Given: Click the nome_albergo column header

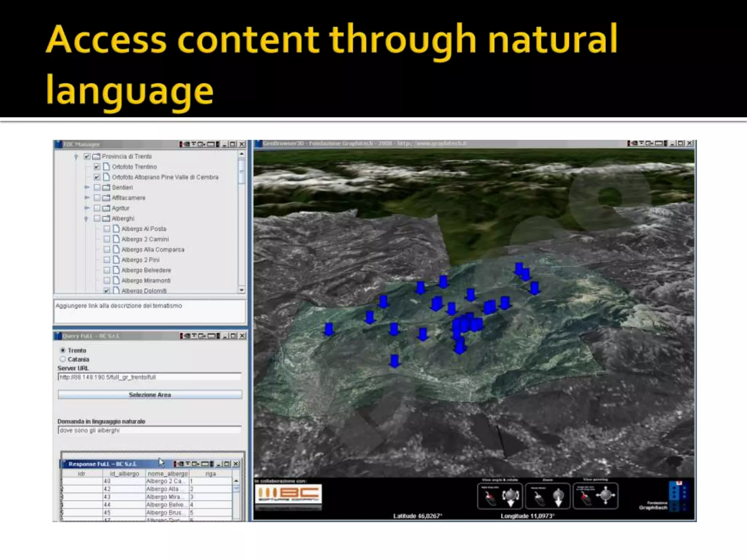Looking at the screenshot, I should (x=167, y=474).
